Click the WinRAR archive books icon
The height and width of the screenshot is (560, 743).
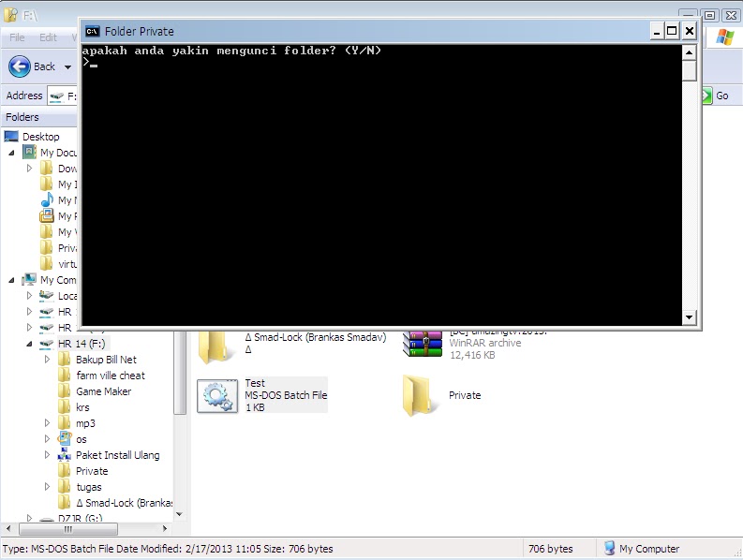(423, 345)
